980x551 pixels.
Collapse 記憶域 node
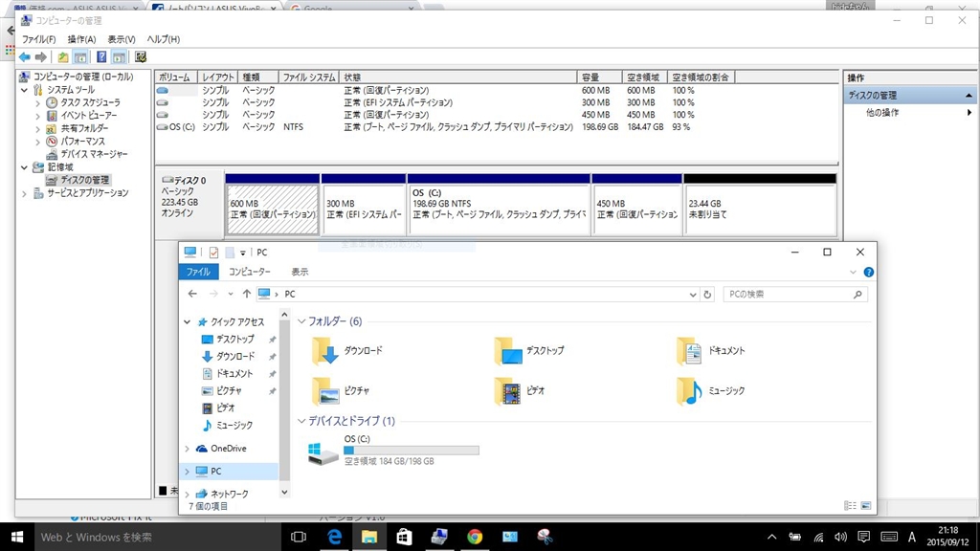24,167
